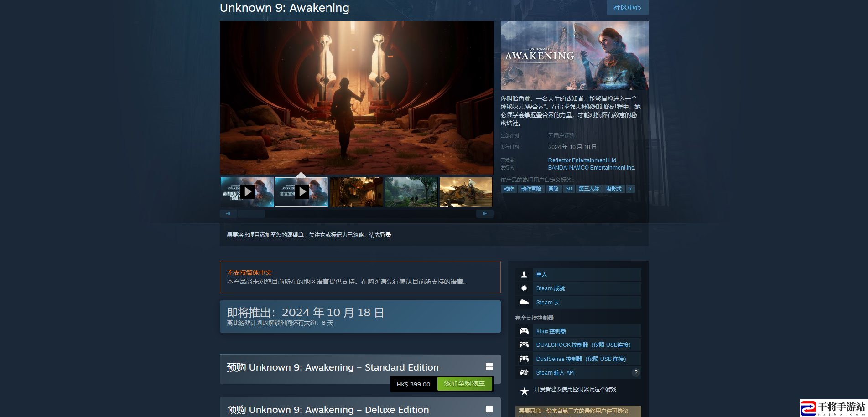868x417 pixels.
Task: Click the Unknown 9: Awakening page title
Action: click(x=285, y=8)
